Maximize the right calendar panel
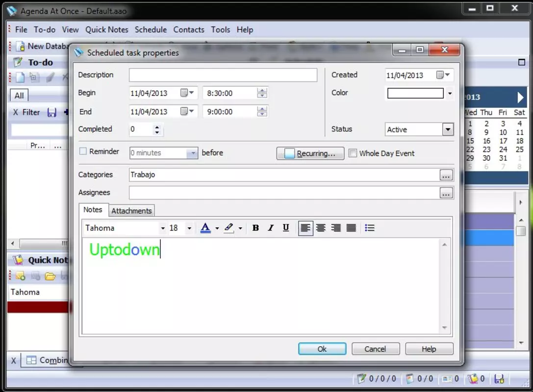The height and width of the screenshot is (392, 533). pos(521,62)
